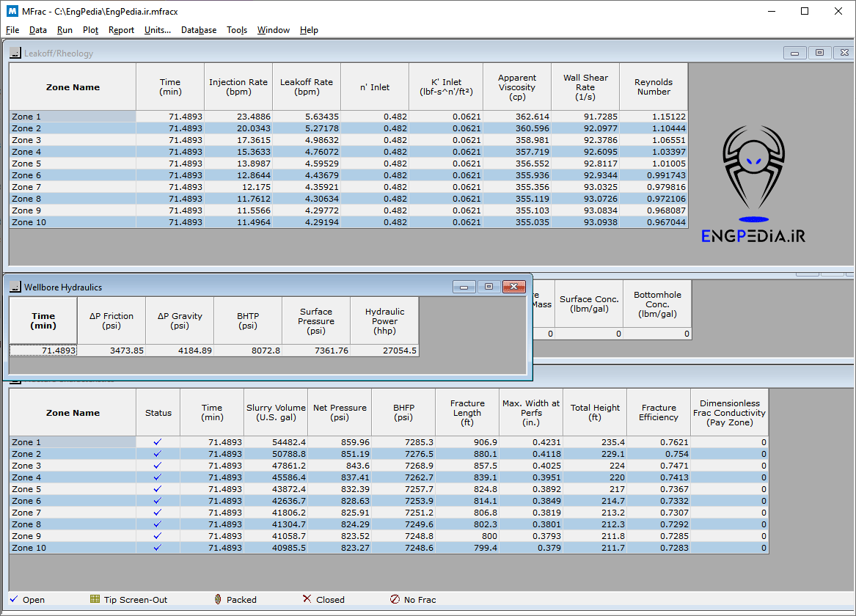856x616 pixels.
Task: Open the Report menu
Action: (121, 30)
